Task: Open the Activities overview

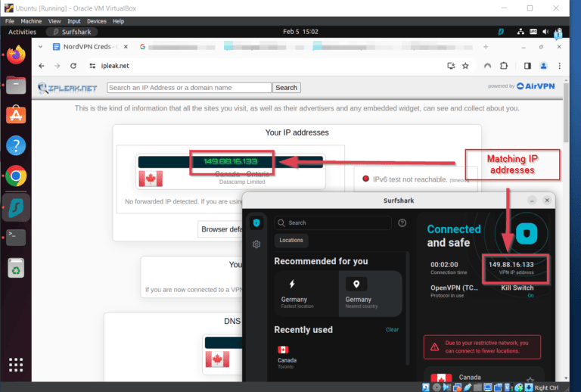Action: [22, 32]
